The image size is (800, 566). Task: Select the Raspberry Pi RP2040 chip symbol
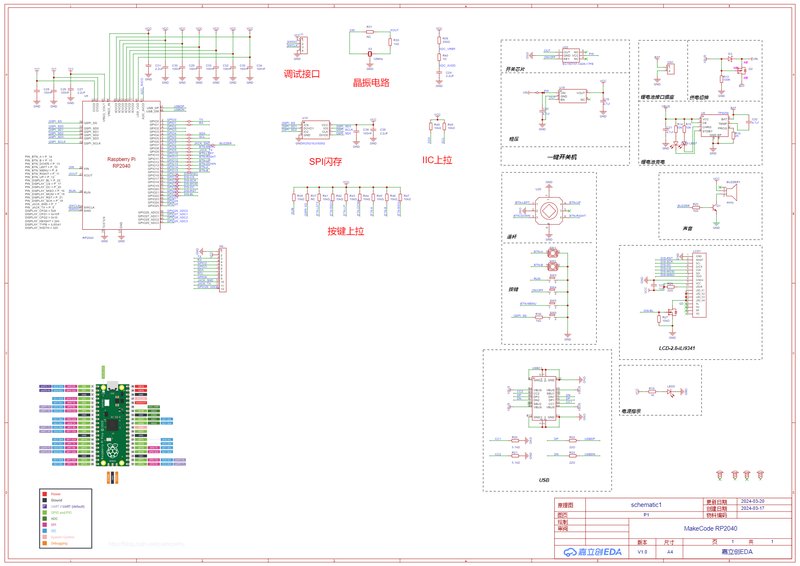pos(121,165)
